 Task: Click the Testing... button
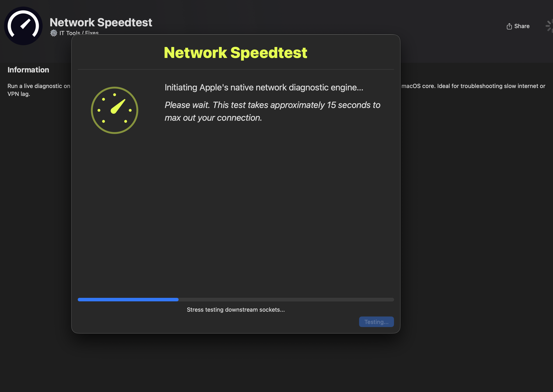pos(376,322)
